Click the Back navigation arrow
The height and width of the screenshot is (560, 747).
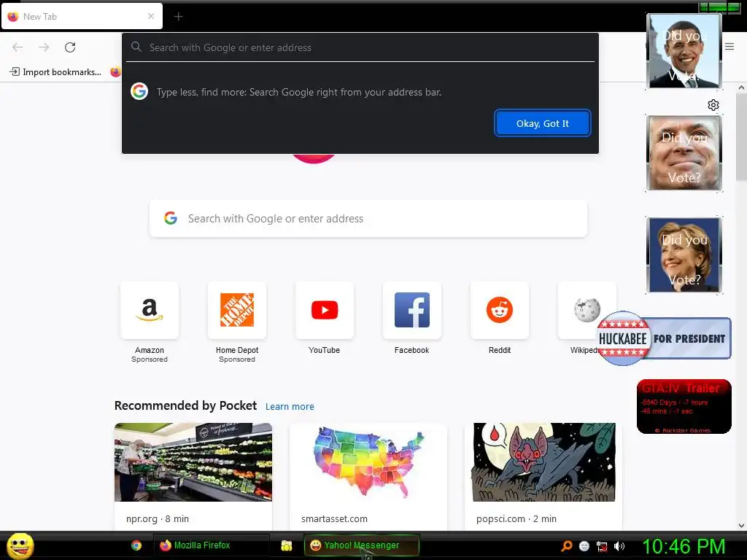tap(18, 47)
